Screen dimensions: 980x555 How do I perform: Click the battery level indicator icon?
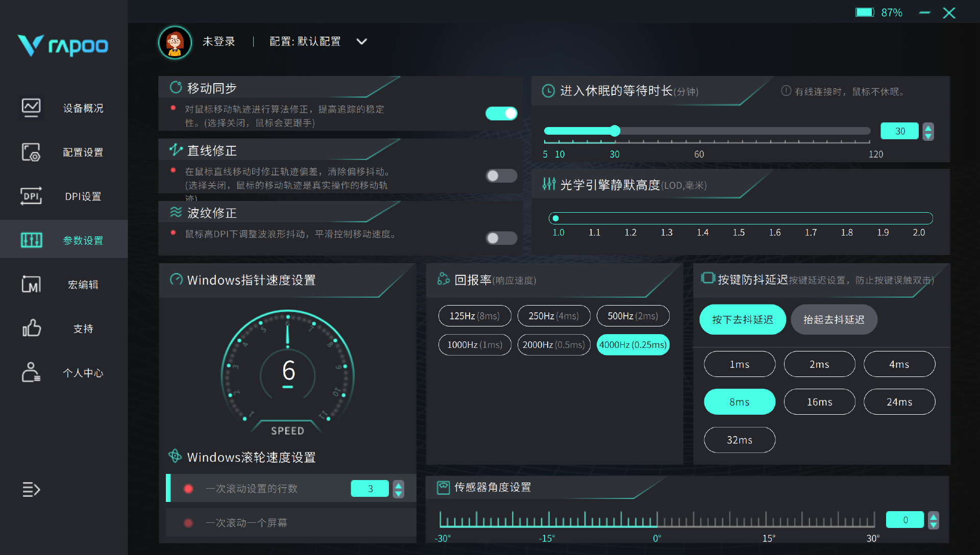865,12
